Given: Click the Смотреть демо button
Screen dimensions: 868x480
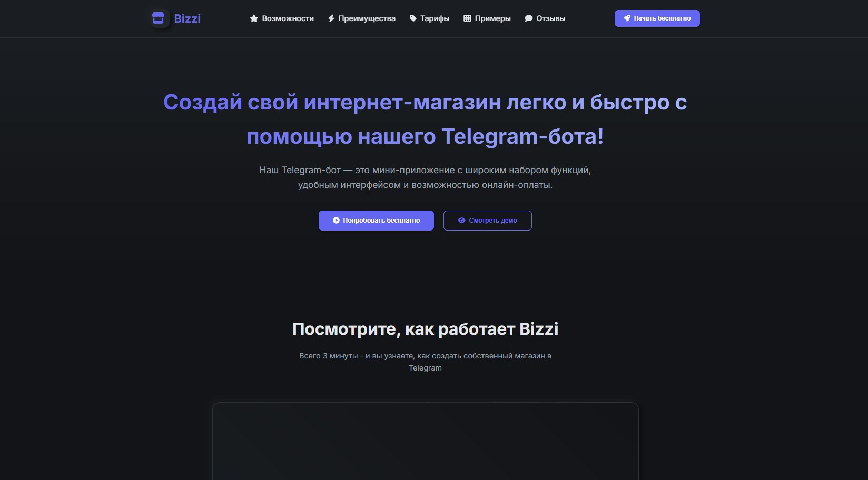Looking at the screenshot, I should click(487, 221).
